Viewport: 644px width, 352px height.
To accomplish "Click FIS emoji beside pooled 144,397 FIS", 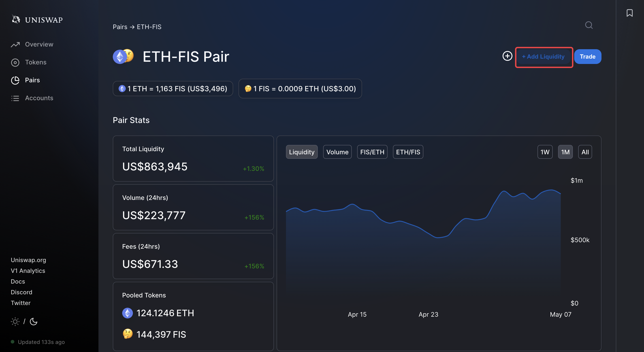I will 128,334.
